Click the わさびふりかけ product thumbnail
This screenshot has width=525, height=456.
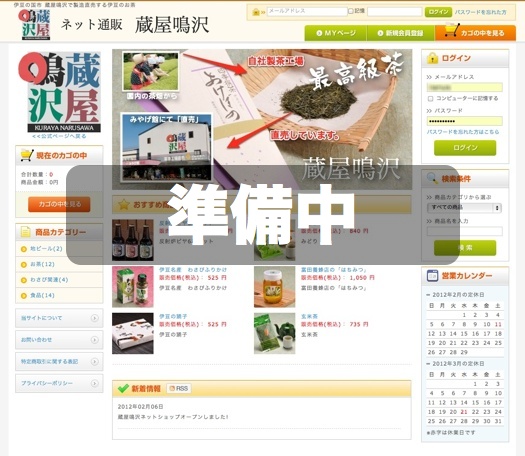click(x=133, y=287)
